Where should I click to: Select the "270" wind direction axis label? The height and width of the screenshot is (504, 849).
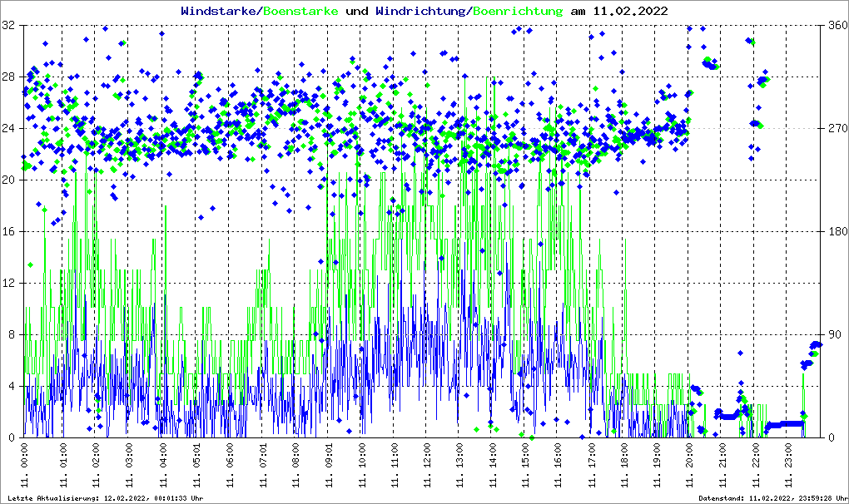pyautogui.click(x=835, y=129)
